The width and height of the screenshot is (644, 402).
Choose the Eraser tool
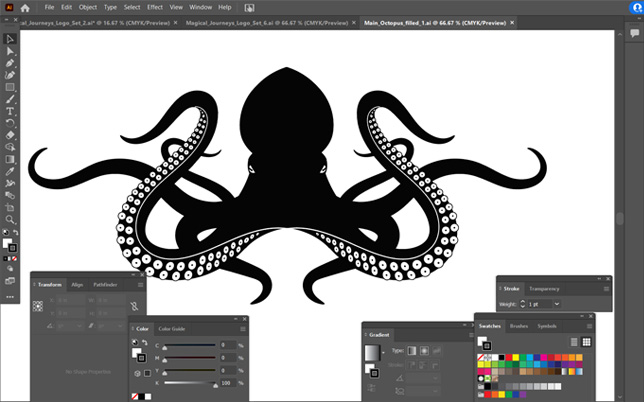tap(10, 134)
